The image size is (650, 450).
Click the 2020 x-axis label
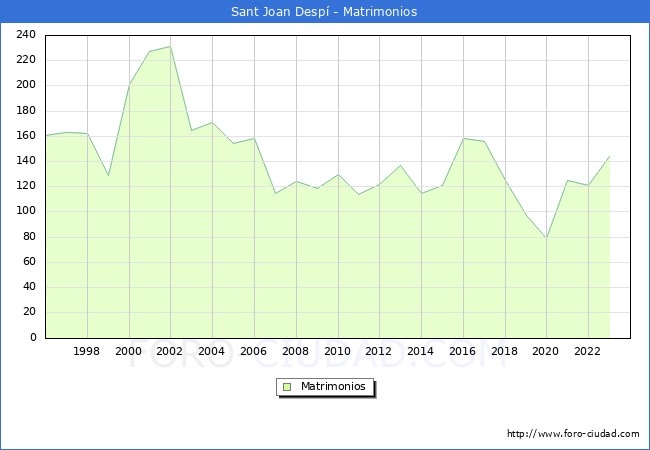click(x=546, y=351)
